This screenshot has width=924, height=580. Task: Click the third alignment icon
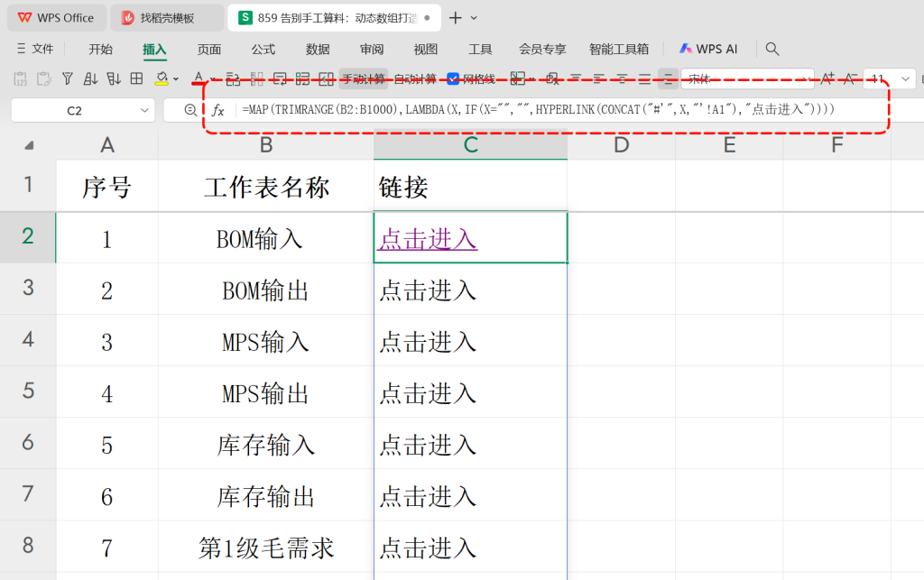pos(622,78)
